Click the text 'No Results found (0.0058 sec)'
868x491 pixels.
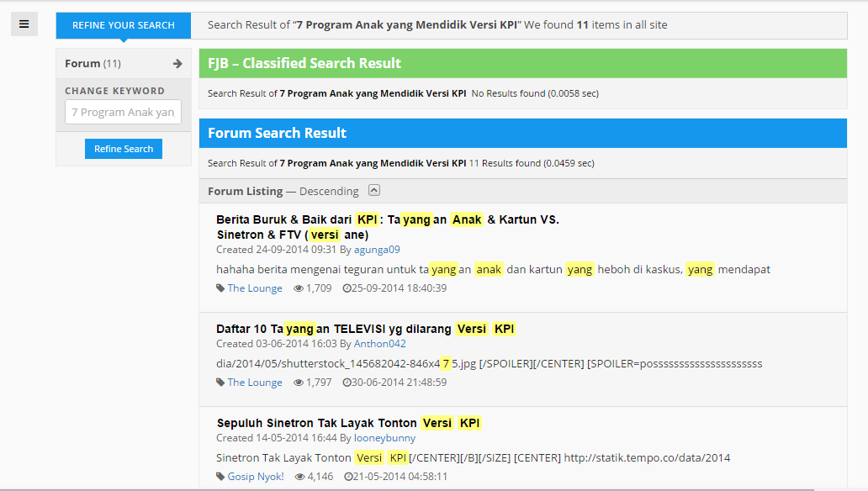point(535,93)
